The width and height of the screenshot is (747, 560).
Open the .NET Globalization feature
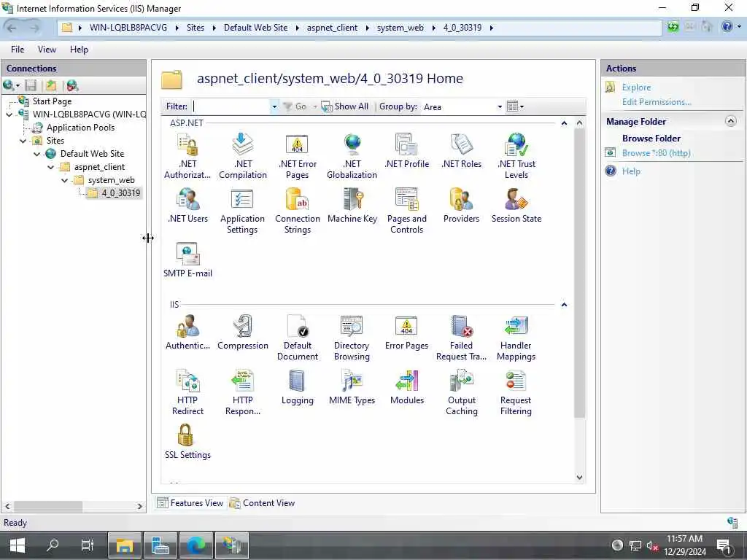[352, 156]
